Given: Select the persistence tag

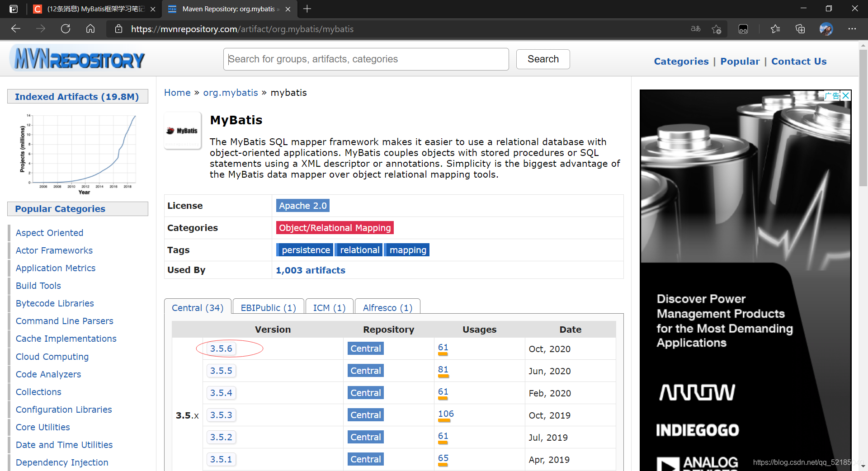Looking at the screenshot, I should point(305,250).
